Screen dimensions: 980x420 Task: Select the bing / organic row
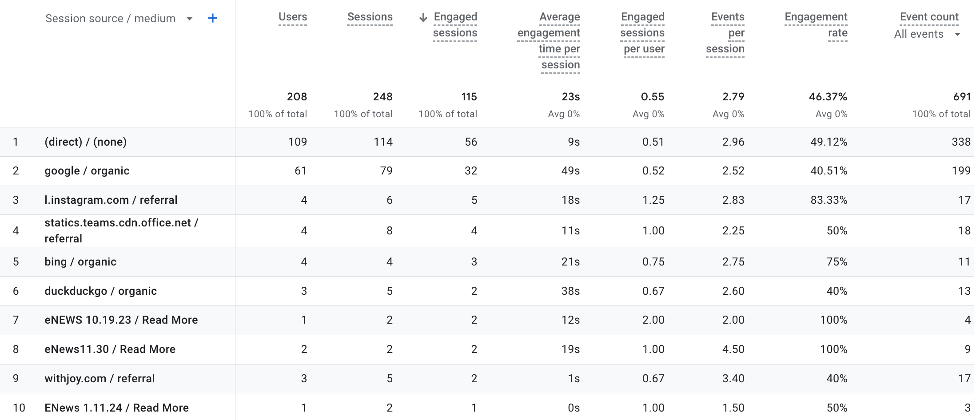80,262
